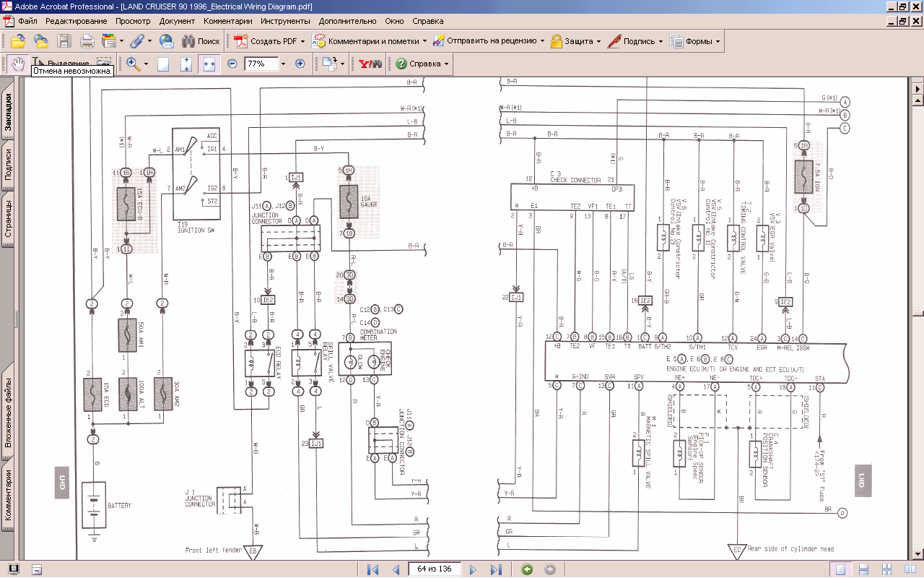Expand the zoom tool options arrow
The height and width of the screenshot is (578, 924).
click(x=147, y=64)
